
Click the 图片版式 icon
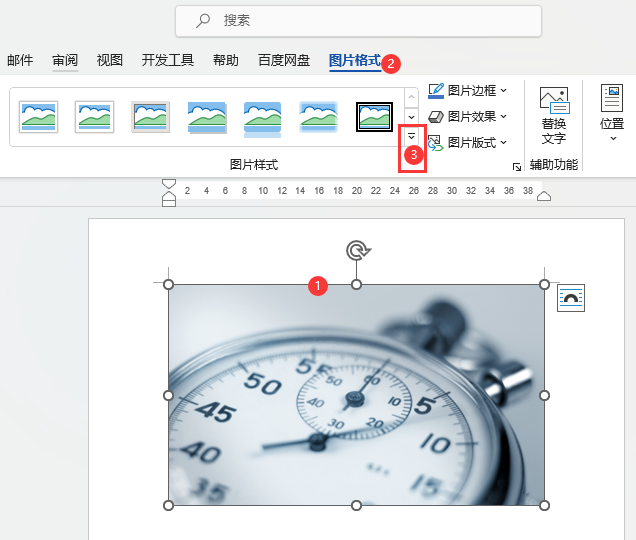coord(436,143)
